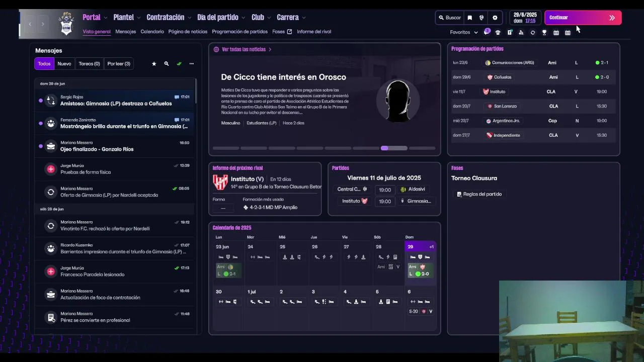Click the report shortcut icon next to shirt
Viewport: 644px width, 362px height.
coord(510,32)
